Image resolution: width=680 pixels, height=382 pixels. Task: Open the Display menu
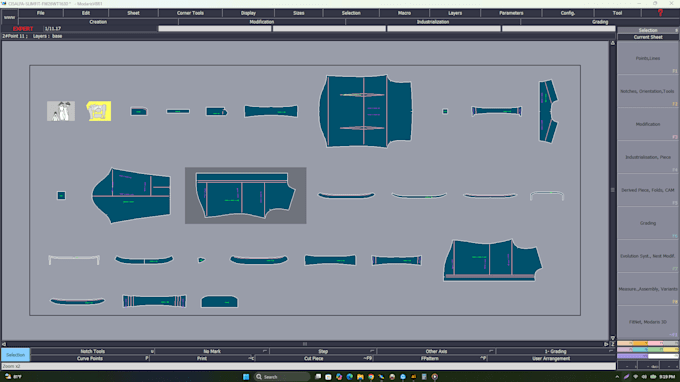(x=248, y=13)
